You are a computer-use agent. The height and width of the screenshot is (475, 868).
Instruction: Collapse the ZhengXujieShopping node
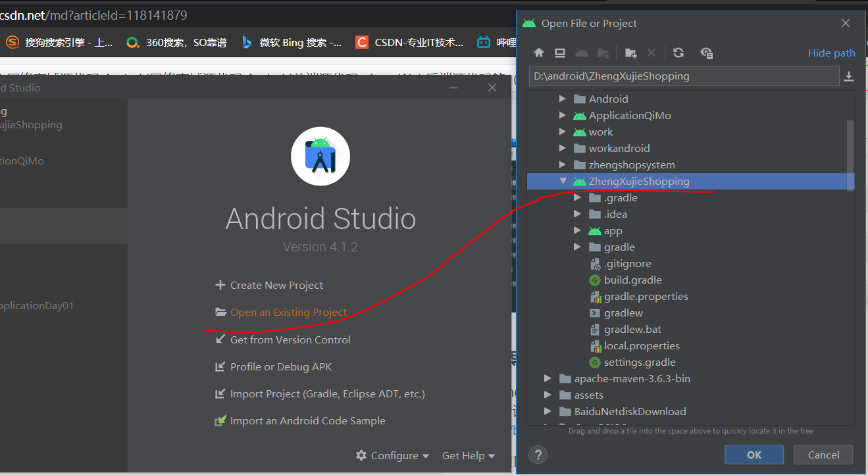563,181
